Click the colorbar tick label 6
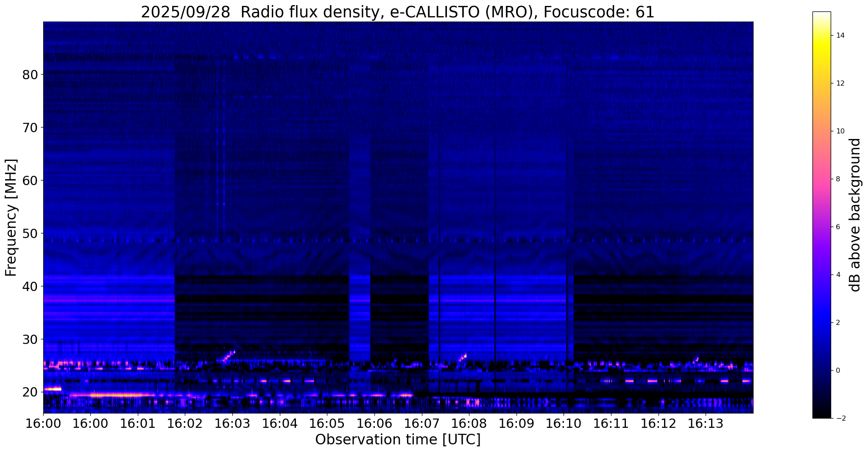 coord(837,227)
